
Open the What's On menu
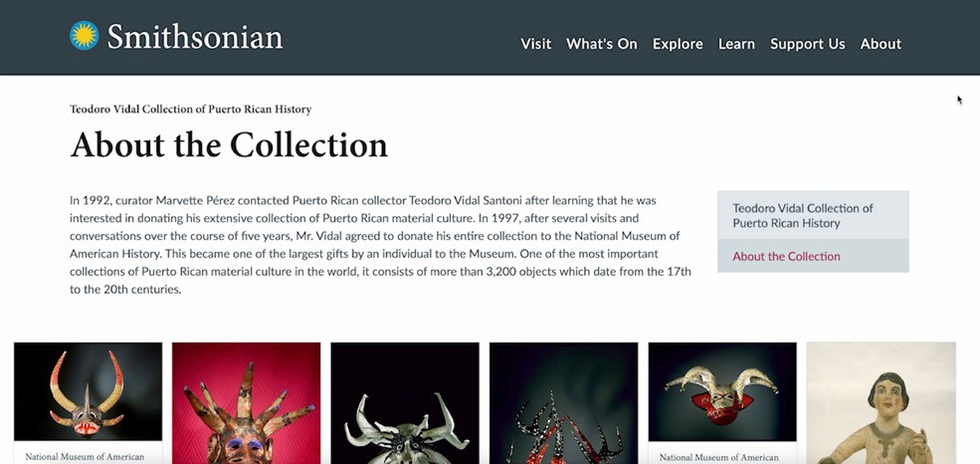601,44
